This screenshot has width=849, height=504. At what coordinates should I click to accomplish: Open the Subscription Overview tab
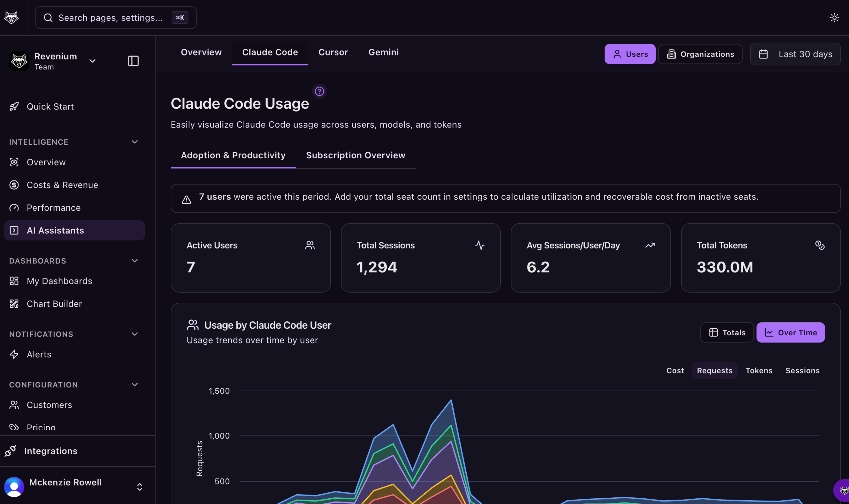355,155
